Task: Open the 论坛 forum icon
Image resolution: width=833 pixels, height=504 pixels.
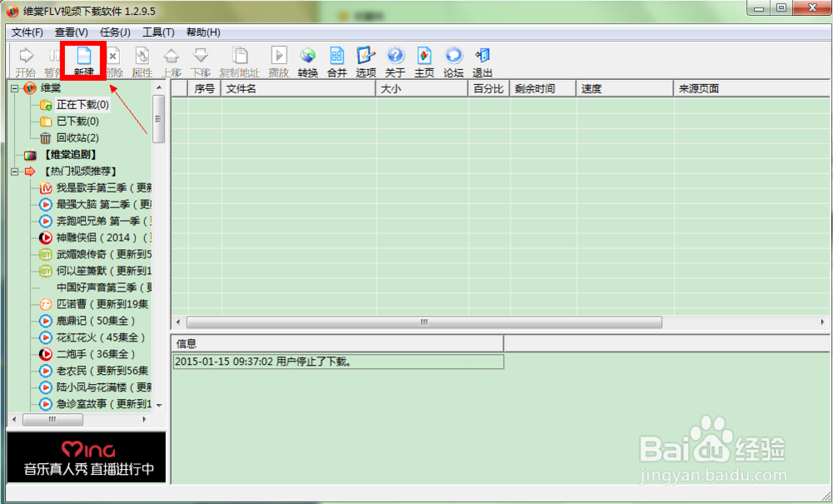Action: pos(453,62)
